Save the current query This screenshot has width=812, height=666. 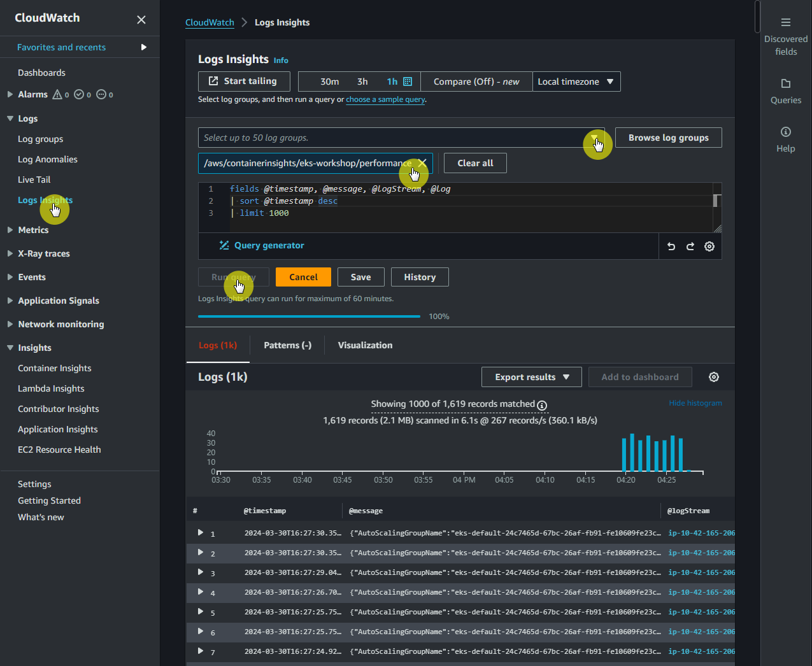(360, 277)
